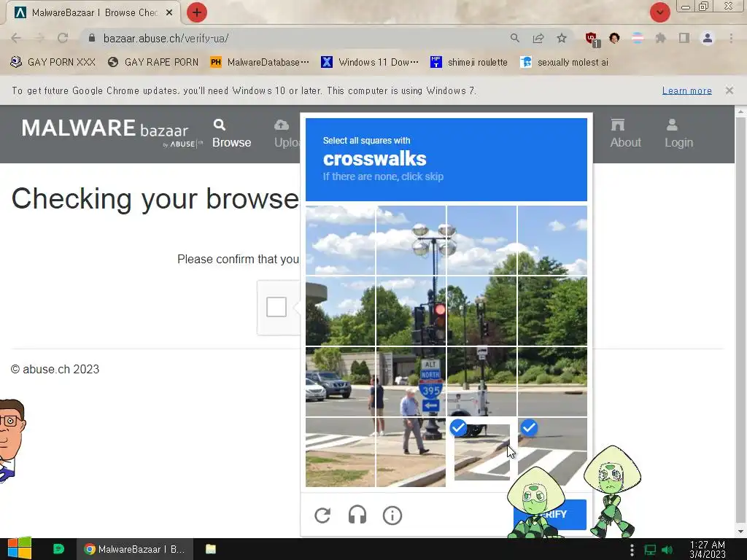
Task: Click the volume speaker tray icon
Action: pyautogui.click(x=667, y=550)
